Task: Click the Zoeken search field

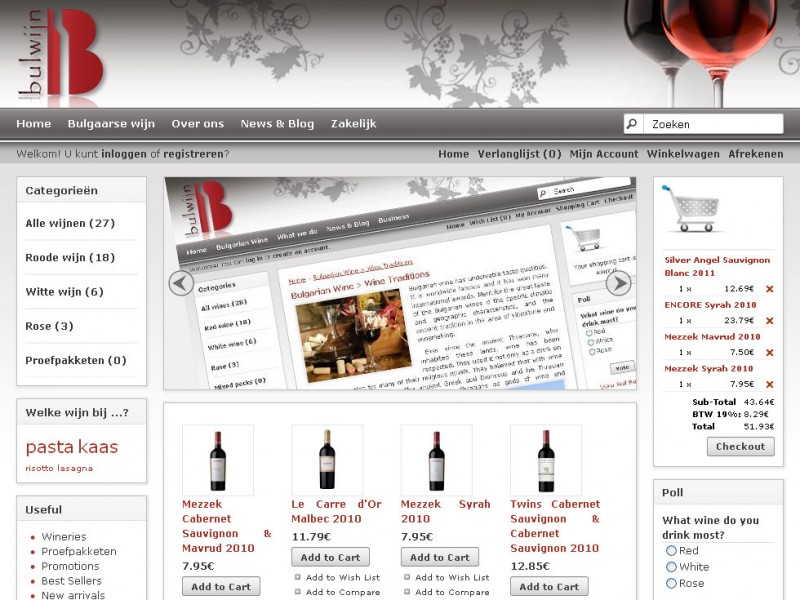Action: tap(712, 124)
